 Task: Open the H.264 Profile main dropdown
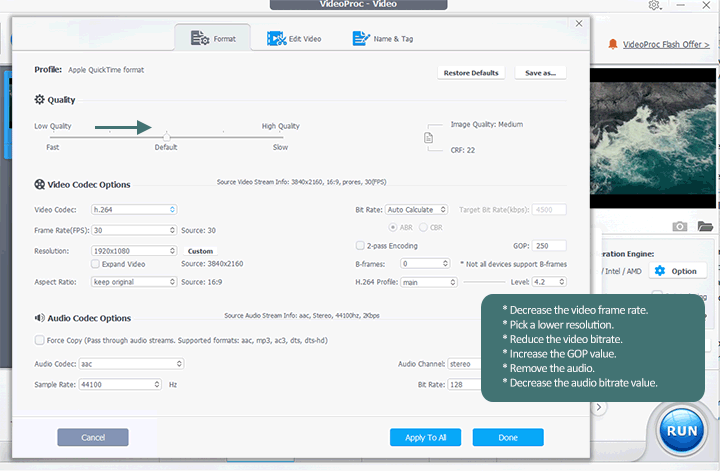(x=429, y=282)
